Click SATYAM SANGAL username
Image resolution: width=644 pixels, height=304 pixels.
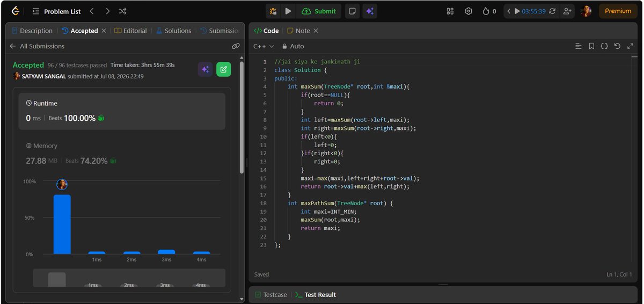[x=43, y=76]
